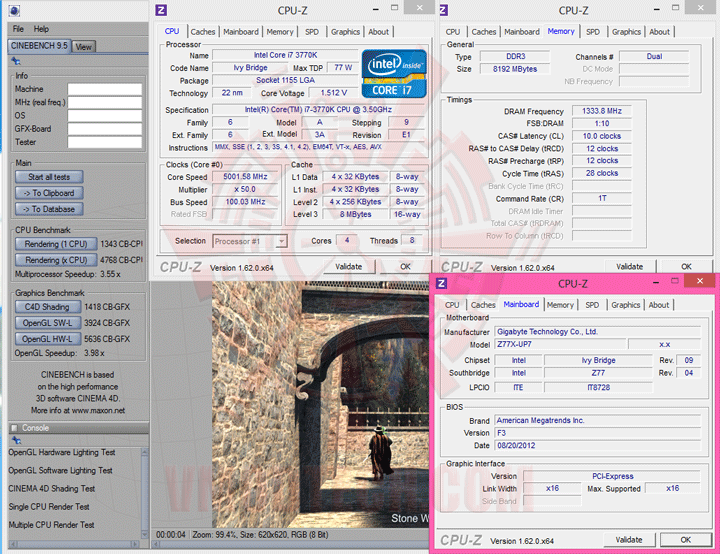The image size is (720, 554).
Task: Open the Help menu in CINEBENCH
Action: [41, 29]
